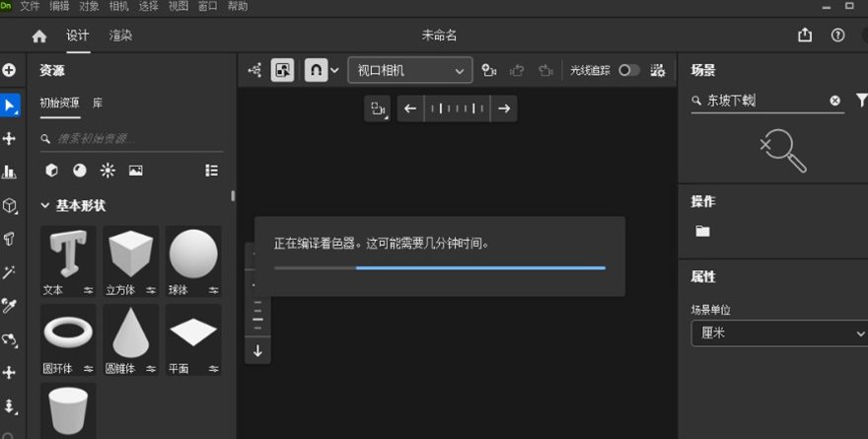Click the frame selection icon in viewport toolbar
Screen dimensions: 868x439
pyautogui.click(x=282, y=70)
